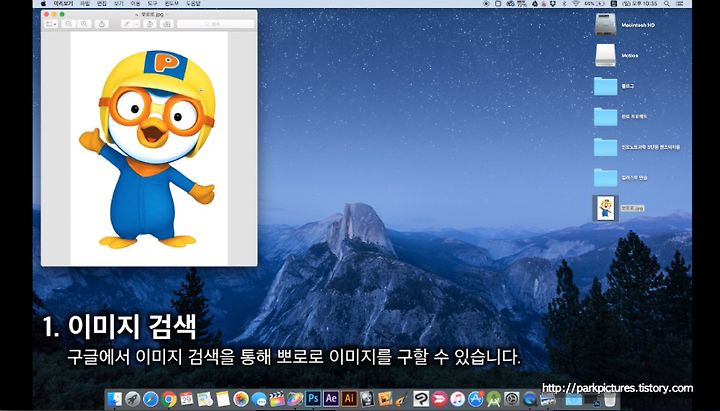Open the 파일 menu
Image resolution: width=720 pixels, height=411 pixels.
[85, 3]
